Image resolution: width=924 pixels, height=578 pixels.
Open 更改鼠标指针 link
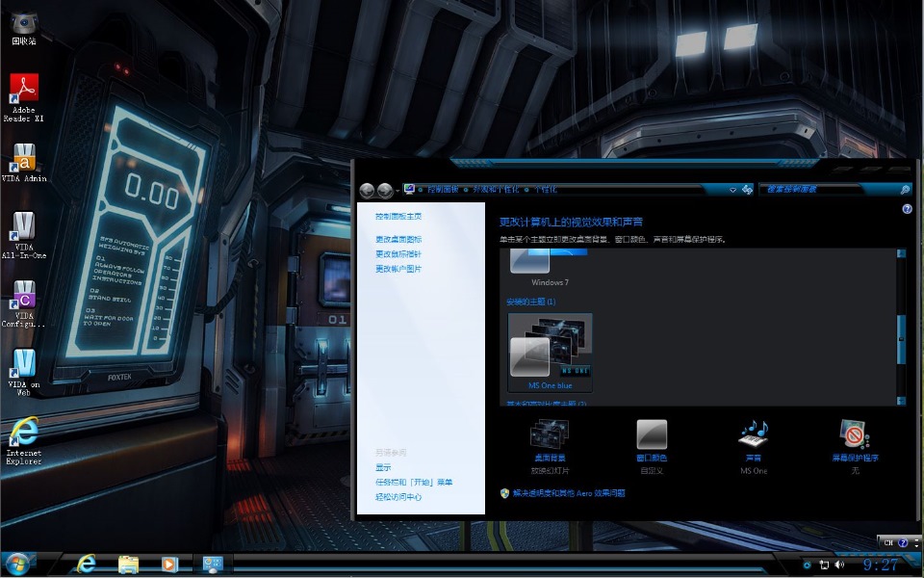pyautogui.click(x=398, y=254)
